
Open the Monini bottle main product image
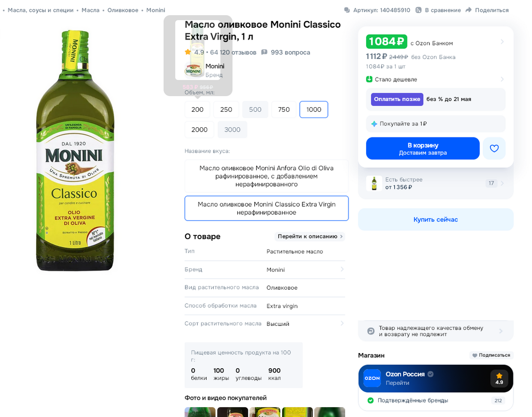click(75, 150)
